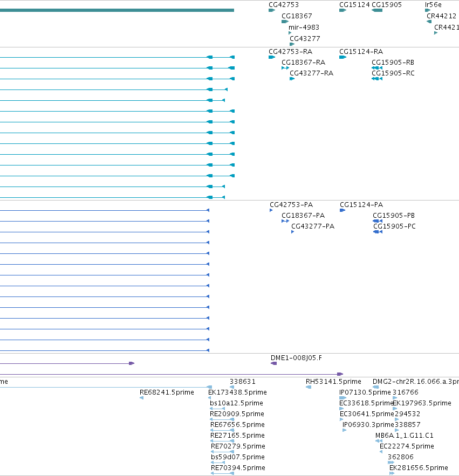The width and height of the screenshot is (459, 476).
Task: Click the EK197963.5prime EST label
Action: 422,403
